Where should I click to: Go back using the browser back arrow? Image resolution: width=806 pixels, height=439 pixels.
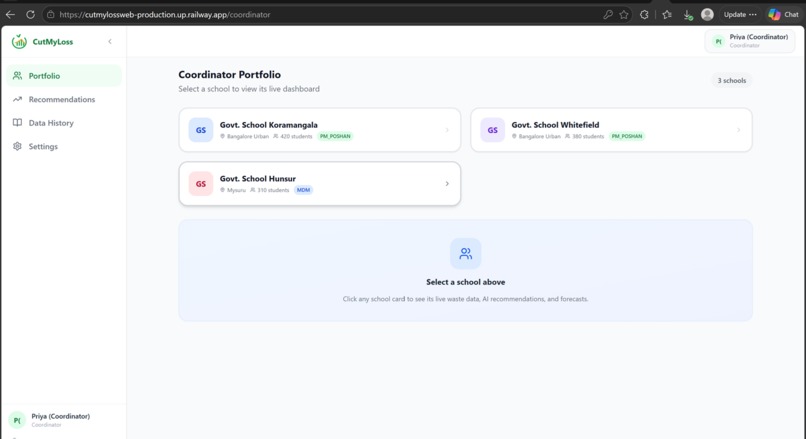[10, 14]
